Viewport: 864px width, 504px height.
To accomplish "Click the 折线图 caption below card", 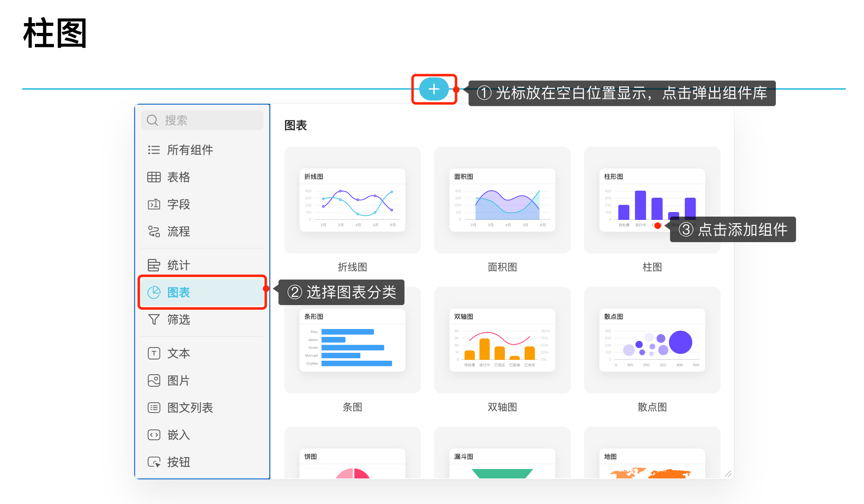I will [353, 267].
